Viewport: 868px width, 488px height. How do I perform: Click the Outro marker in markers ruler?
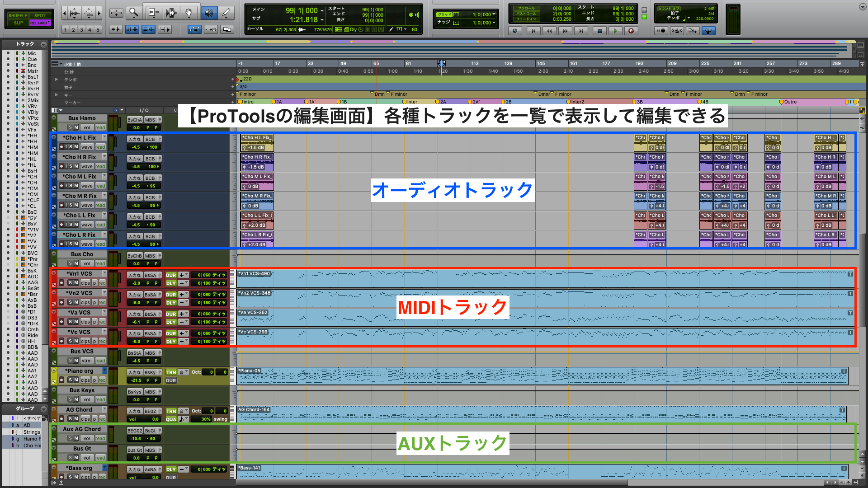tap(788, 102)
